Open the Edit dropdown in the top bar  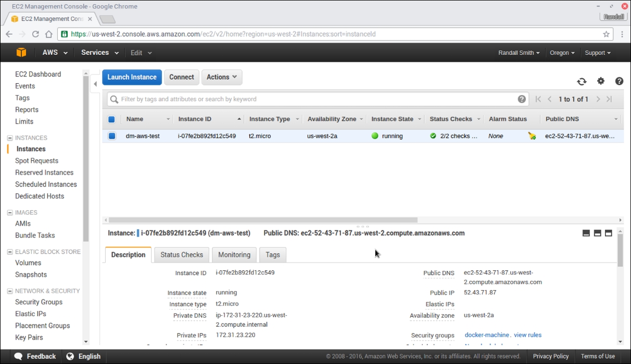click(x=141, y=53)
